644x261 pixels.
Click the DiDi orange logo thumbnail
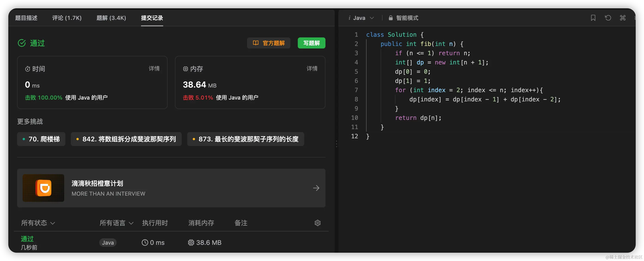[43, 188]
